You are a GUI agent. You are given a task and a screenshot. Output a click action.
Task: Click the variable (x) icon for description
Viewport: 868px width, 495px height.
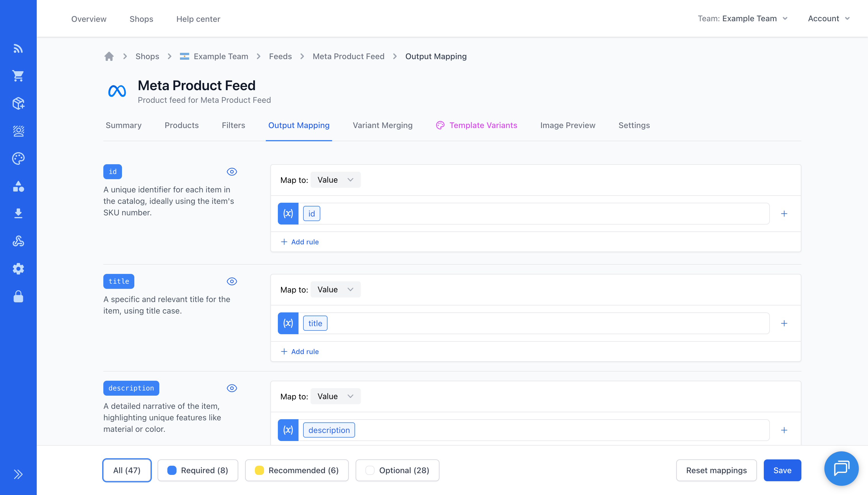pos(288,430)
